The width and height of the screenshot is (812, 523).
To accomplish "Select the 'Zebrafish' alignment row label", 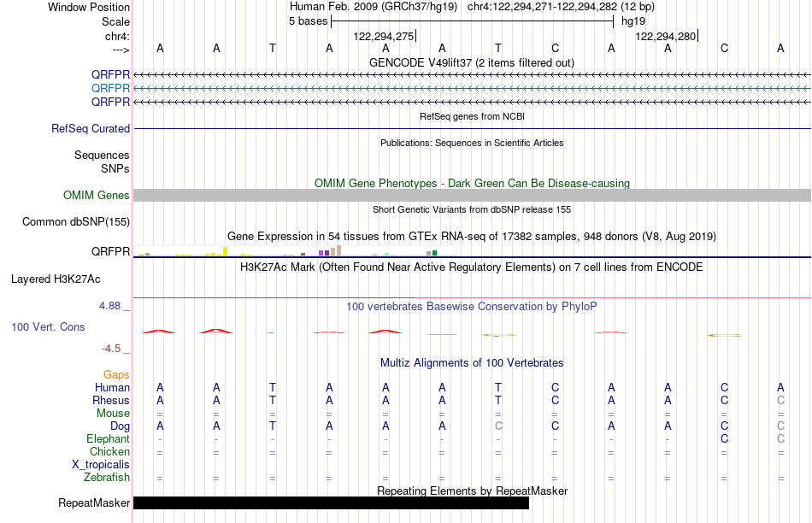I will 107,478.
